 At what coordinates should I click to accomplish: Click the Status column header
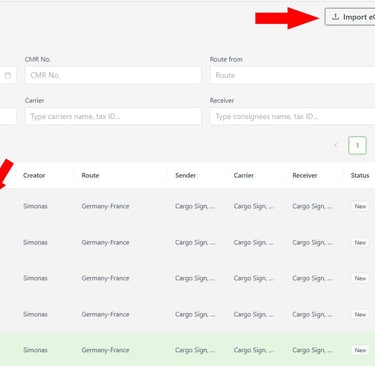tap(360, 175)
